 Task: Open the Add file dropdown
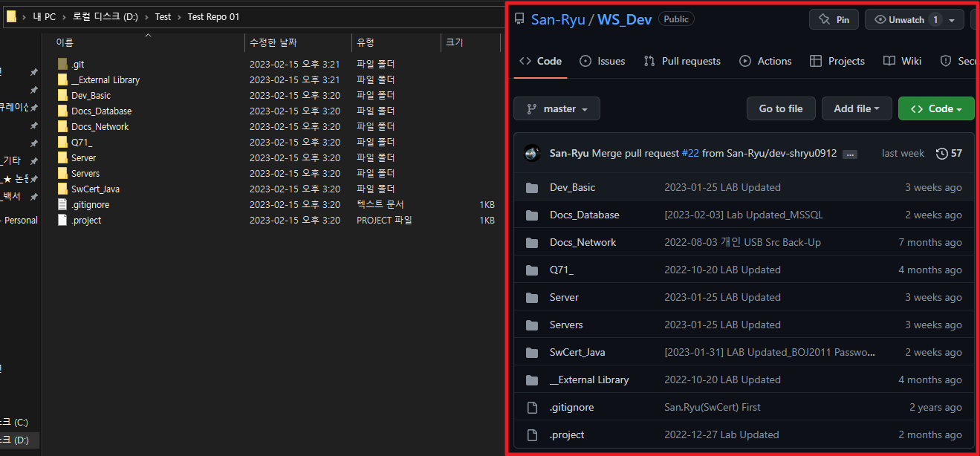click(x=857, y=108)
